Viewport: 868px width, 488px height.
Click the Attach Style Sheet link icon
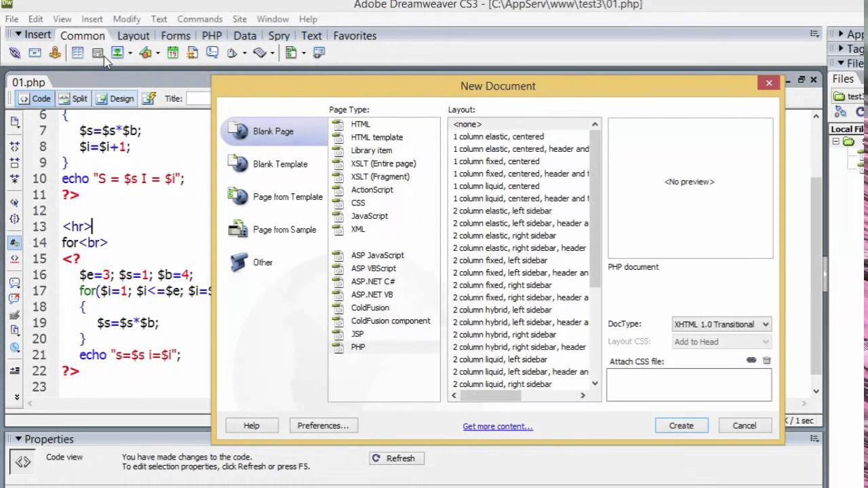click(751, 361)
